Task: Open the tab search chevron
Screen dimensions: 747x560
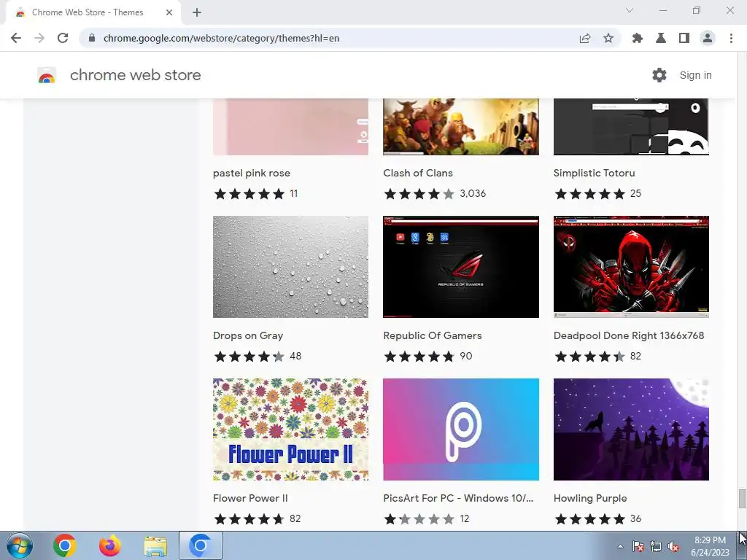Action: pyautogui.click(x=630, y=10)
